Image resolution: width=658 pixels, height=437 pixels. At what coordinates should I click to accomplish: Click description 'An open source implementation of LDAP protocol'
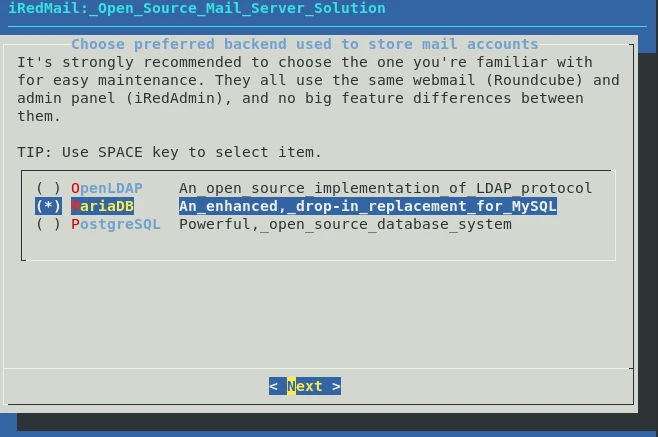click(385, 188)
